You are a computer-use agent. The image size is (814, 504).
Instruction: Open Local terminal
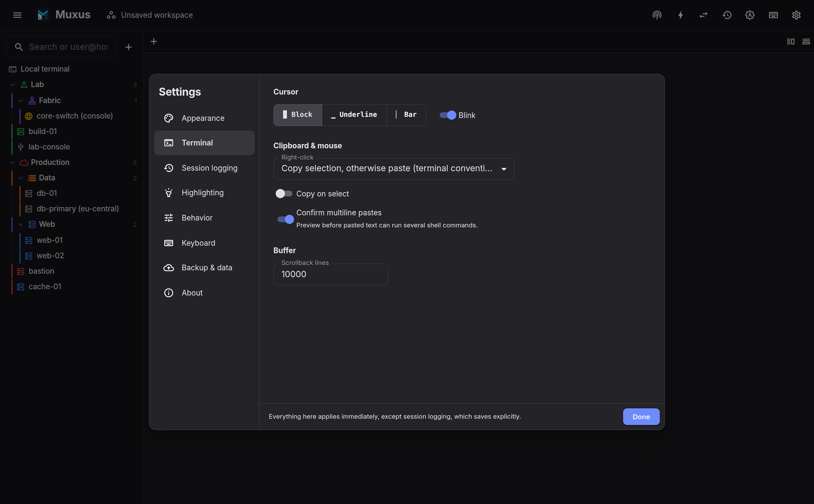(x=71, y=69)
